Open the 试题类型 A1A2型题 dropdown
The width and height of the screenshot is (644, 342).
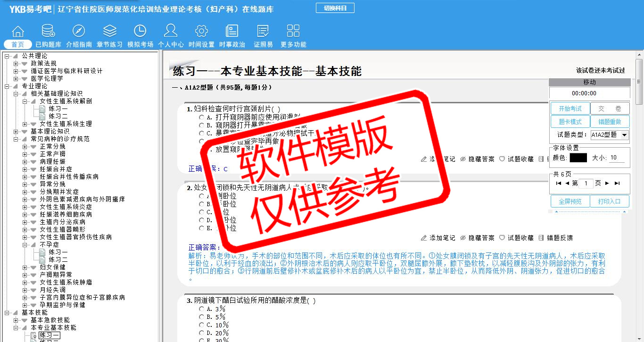click(610, 135)
